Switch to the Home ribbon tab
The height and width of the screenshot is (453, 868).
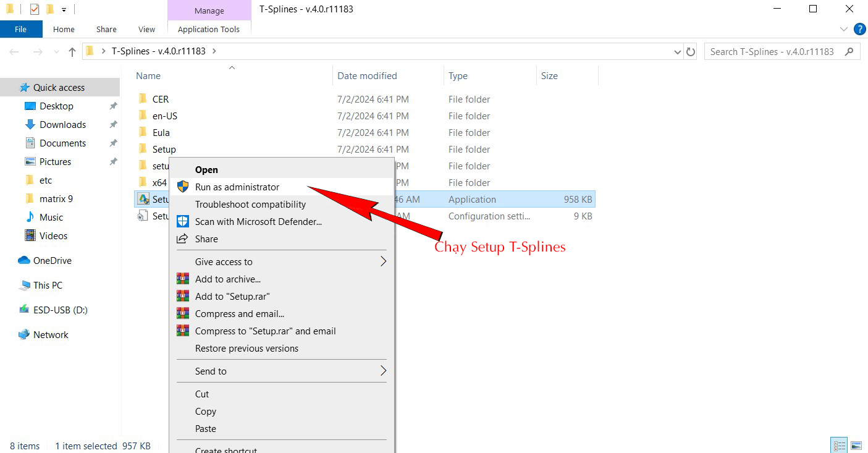point(64,29)
